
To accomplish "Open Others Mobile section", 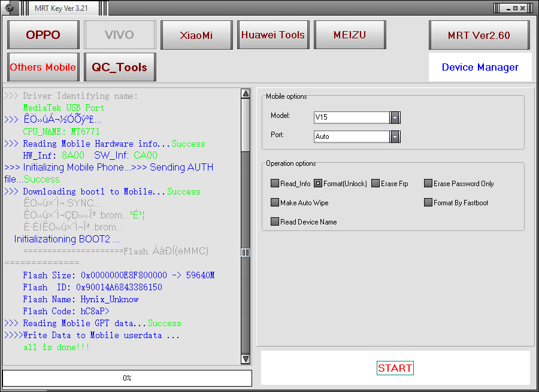I will (43, 67).
